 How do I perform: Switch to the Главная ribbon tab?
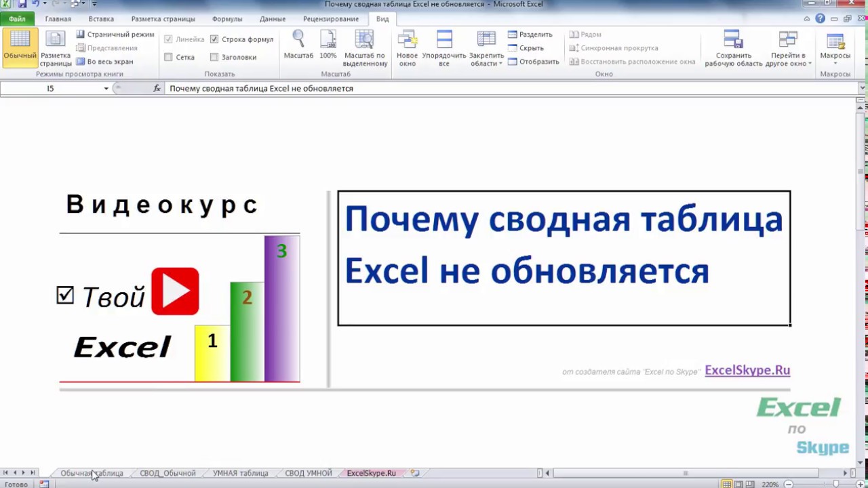pos(58,19)
